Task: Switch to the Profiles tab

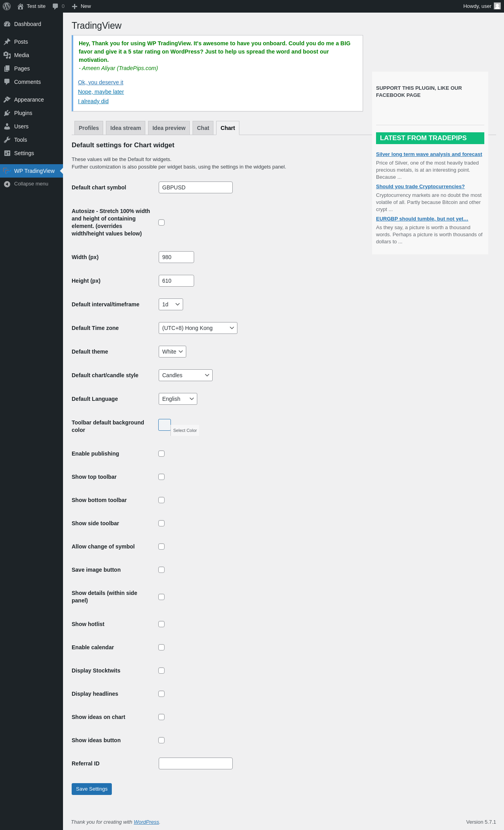Action: (x=89, y=128)
